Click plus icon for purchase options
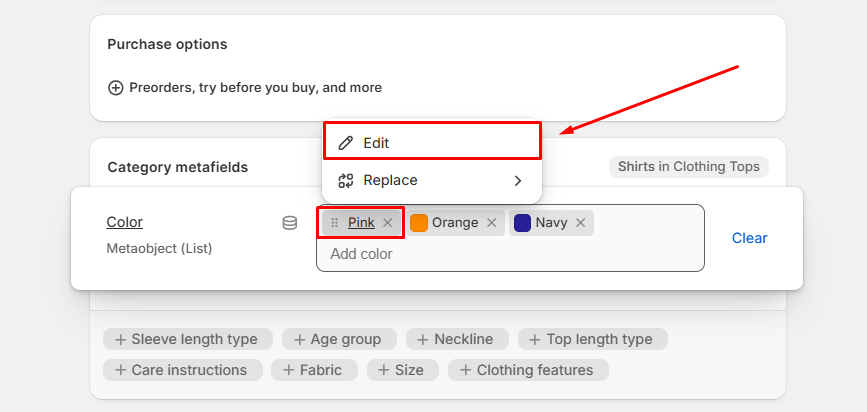This screenshot has height=412, width=867. pyautogui.click(x=116, y=88)
